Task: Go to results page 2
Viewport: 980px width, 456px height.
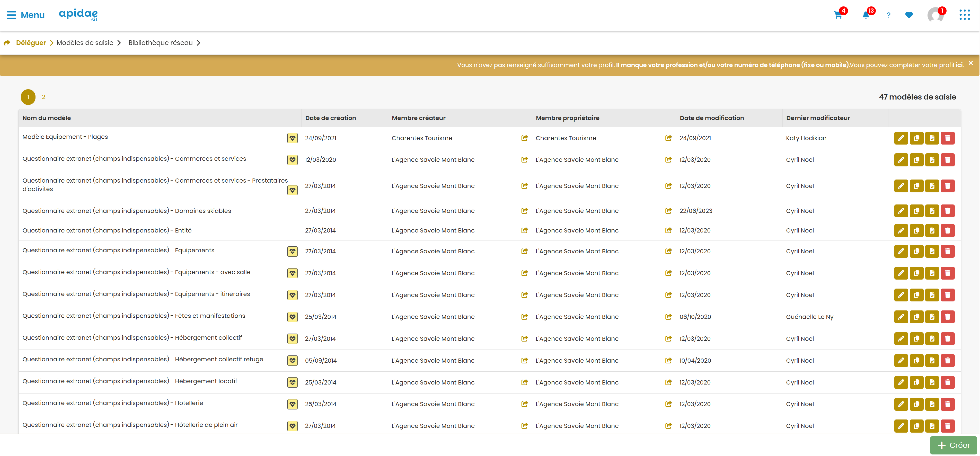Action: [x=44, y=97]
